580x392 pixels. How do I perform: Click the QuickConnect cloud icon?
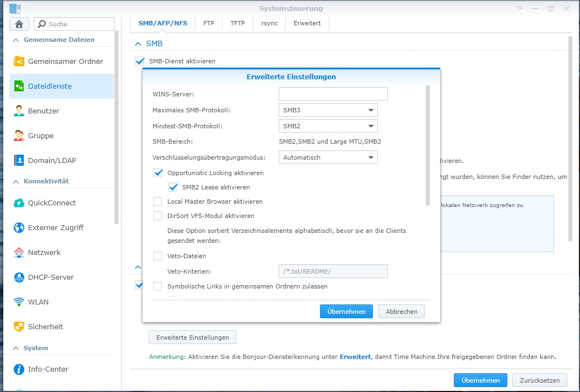click(19, 203)
